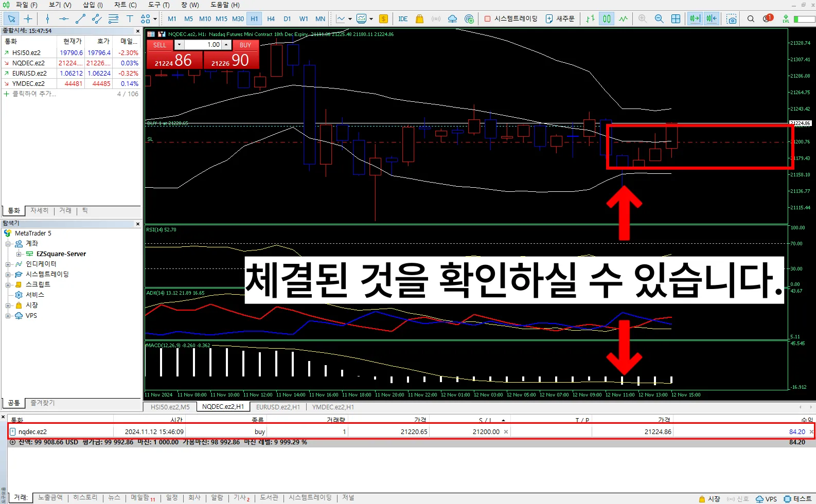Toggle chart auto scroll

pos(695,19)
